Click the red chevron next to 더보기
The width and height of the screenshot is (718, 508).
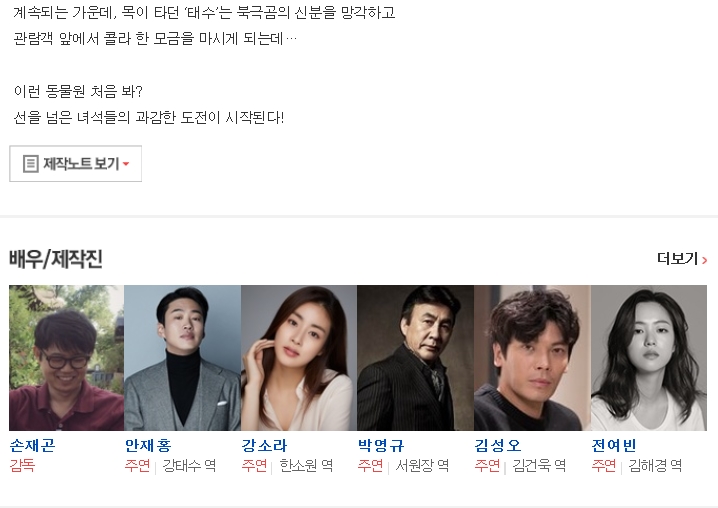point(704,260)
